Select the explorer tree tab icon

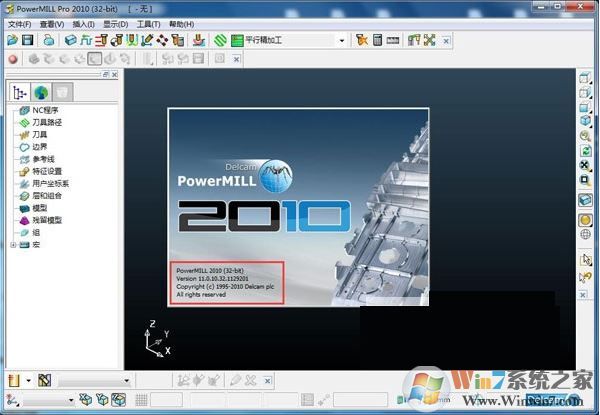click(19, 92)
